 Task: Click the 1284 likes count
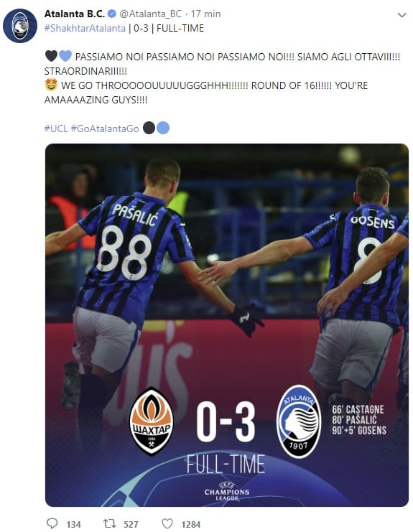[191, 525]
